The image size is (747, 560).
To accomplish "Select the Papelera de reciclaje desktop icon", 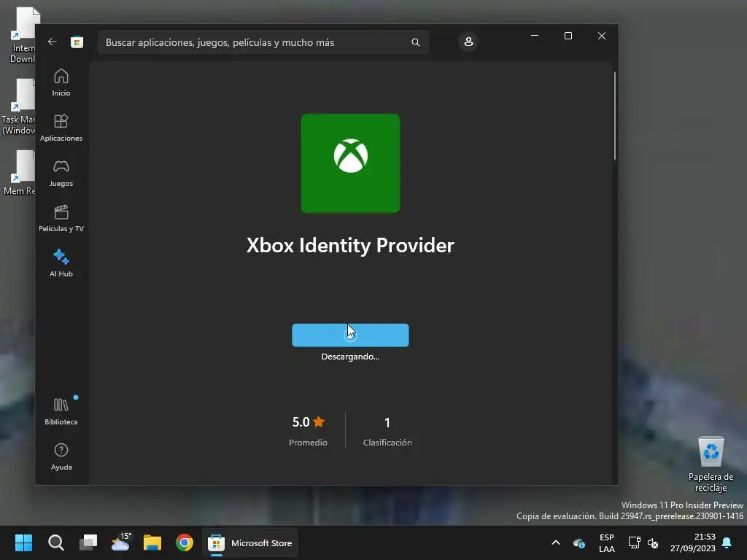I will [711, 464].
